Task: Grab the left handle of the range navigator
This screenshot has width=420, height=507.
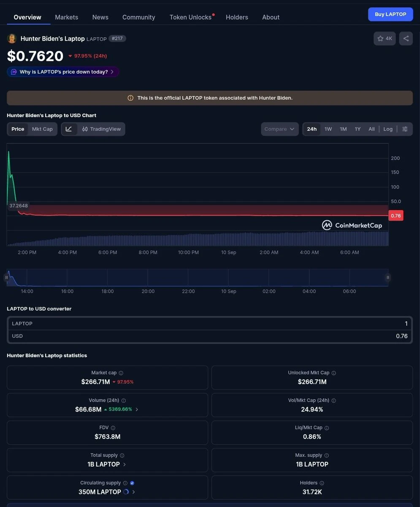Action: tap(6, 278)
